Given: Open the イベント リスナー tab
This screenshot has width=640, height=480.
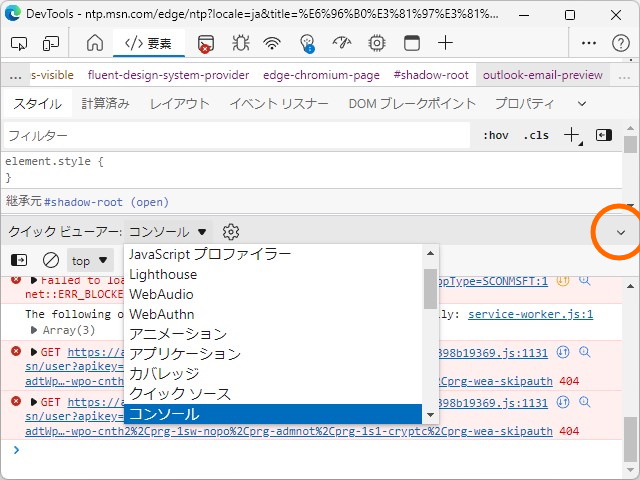Looking at the screenshot, I should (279, 104).
